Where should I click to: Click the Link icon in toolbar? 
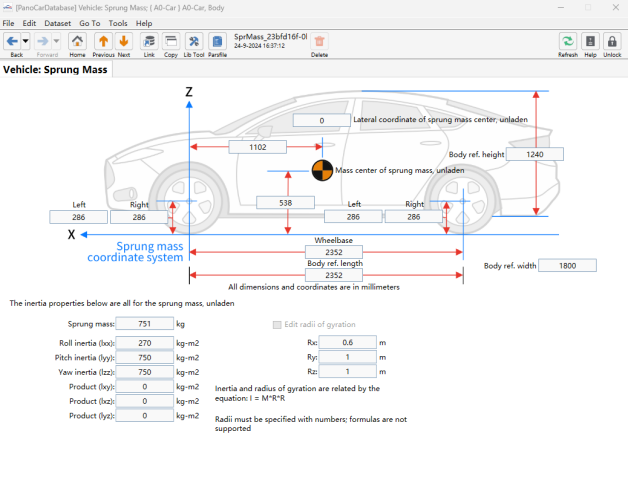pyautogui.click(x=149, y=41)
